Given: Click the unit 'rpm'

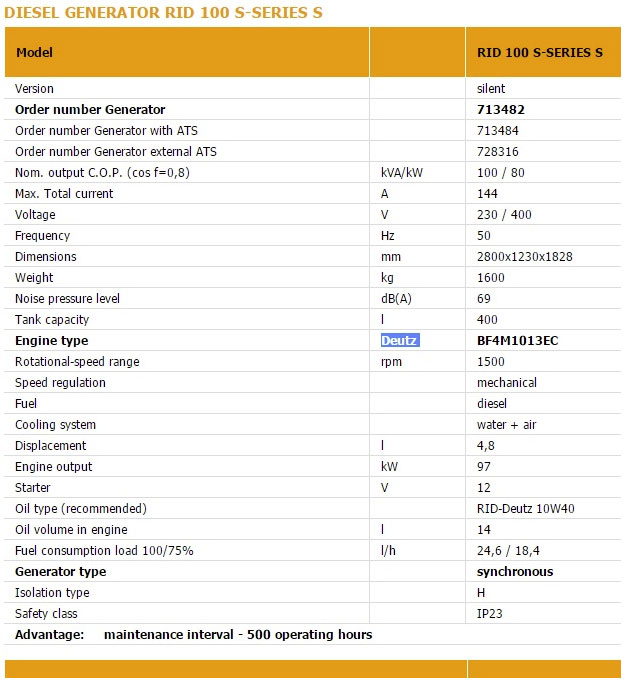Looking at the screenshot, I should tap(392, 362).
